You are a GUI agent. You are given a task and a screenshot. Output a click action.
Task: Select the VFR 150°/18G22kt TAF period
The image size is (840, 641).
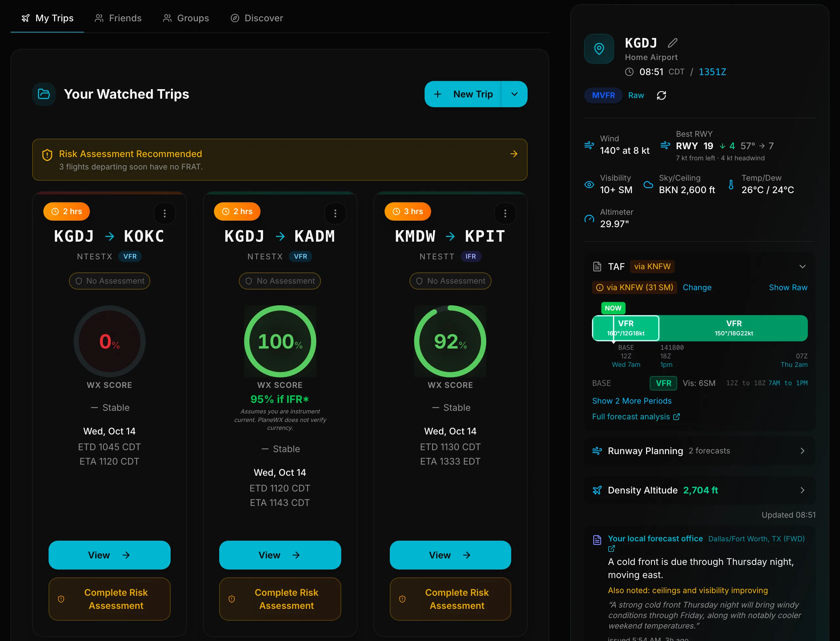733,328
